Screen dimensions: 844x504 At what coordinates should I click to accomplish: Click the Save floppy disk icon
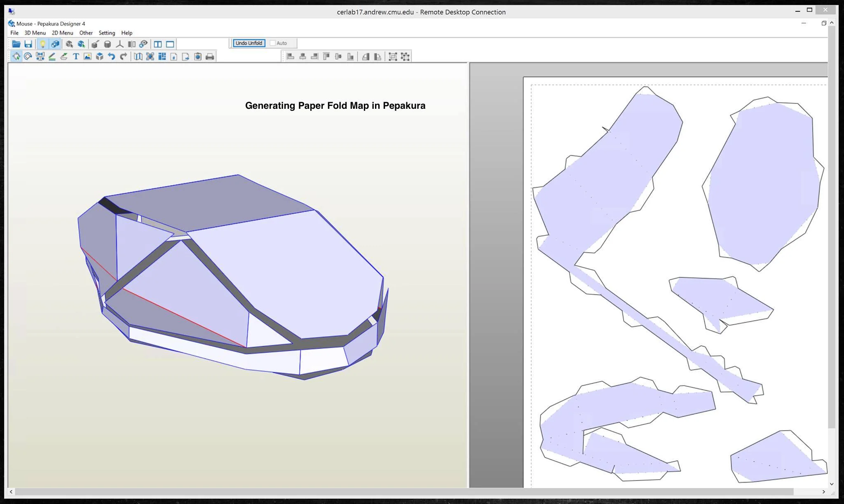click(x=28, y=44)
